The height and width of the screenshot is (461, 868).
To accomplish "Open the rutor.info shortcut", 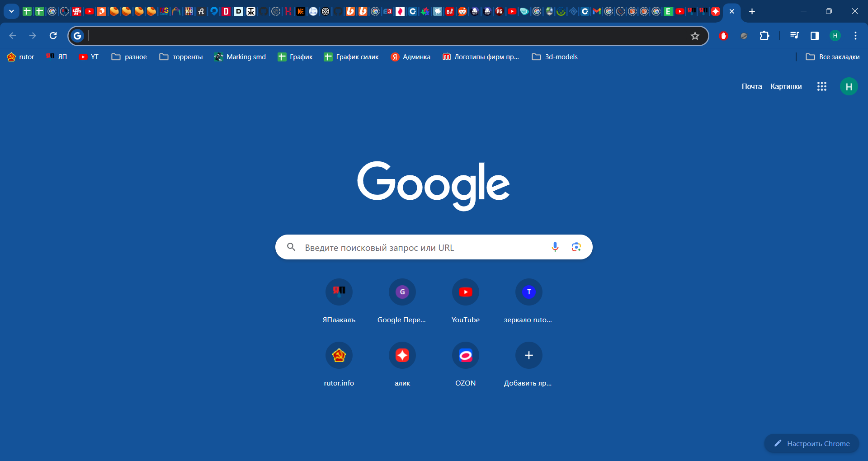I will (x=339, y=365).
